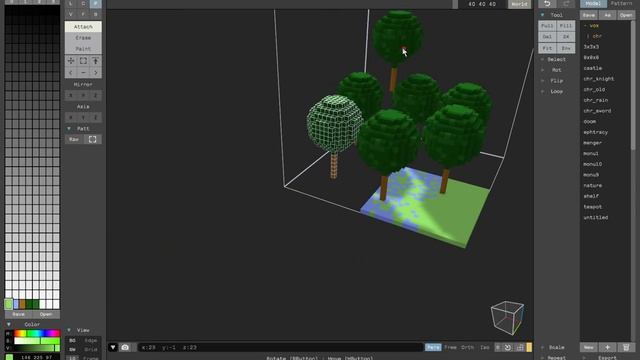The height and width of the screenshot is (360, 640).
Task: Toggle Axis Y lock
Action: click(83, 117)
